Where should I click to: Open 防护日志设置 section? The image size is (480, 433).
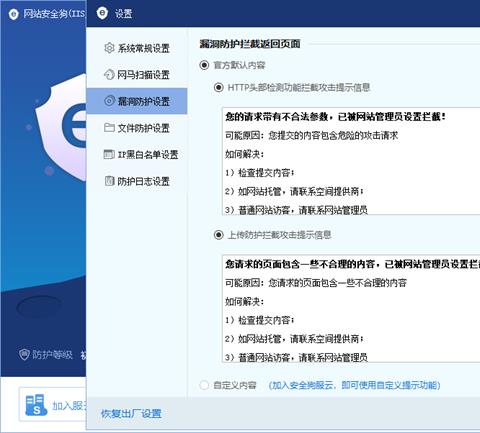pos(137,181)
